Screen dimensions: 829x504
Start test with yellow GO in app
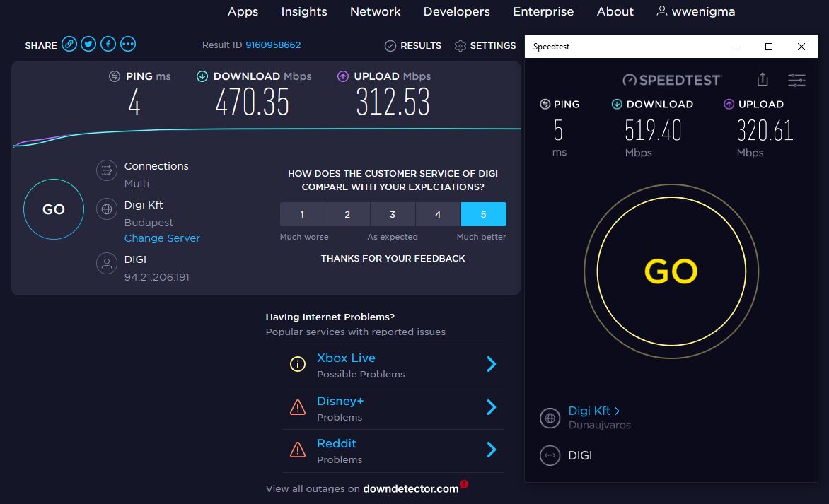pyautogui.click(x=671, y=271)
